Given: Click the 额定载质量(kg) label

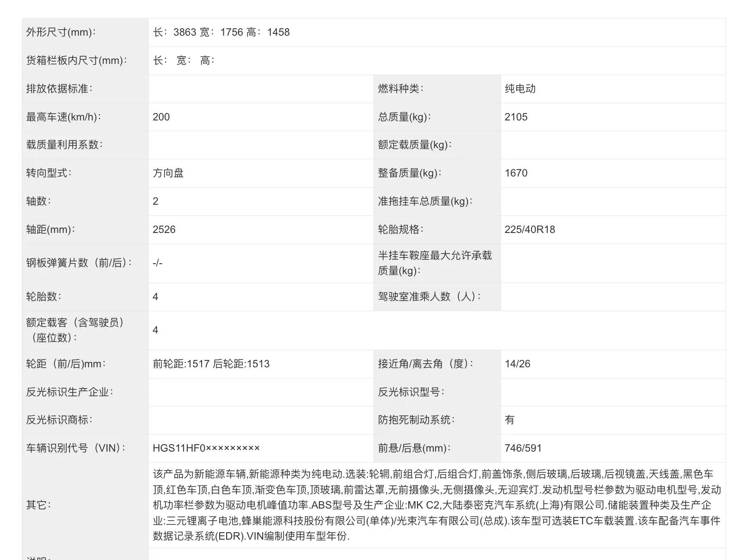Looking at the screenshot, I should 415,145.
